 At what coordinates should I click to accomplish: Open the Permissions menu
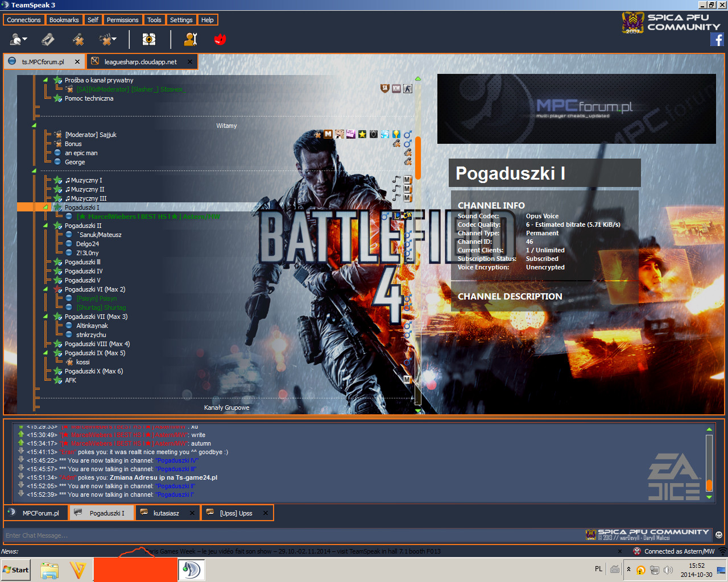(123, 20)
